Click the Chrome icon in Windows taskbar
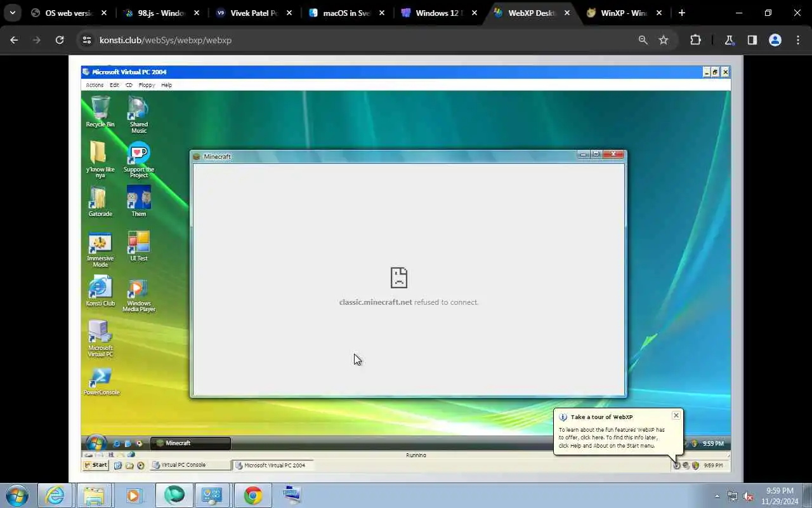Screen dimensions: 812x508 pos(253,495)
